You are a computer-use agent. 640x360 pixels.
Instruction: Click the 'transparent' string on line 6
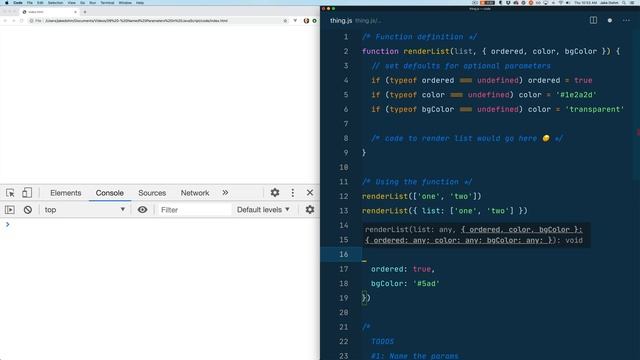tap(595, 109)
